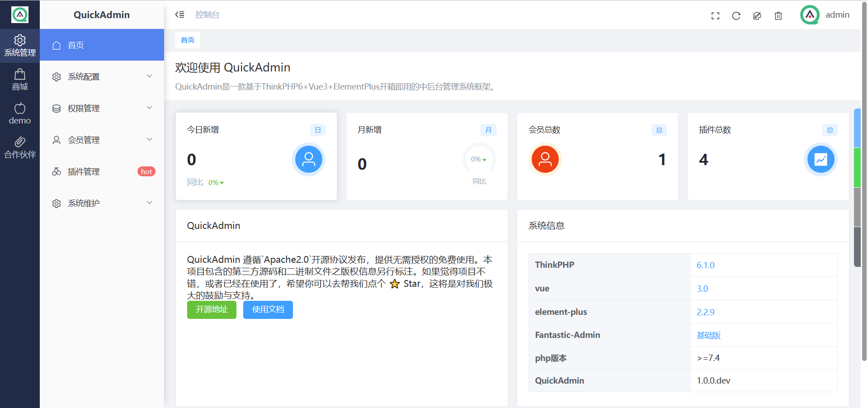Screen dimensions: 868x408
Task: Expand the 系统维护 submenu
Action: click(102, 203)
